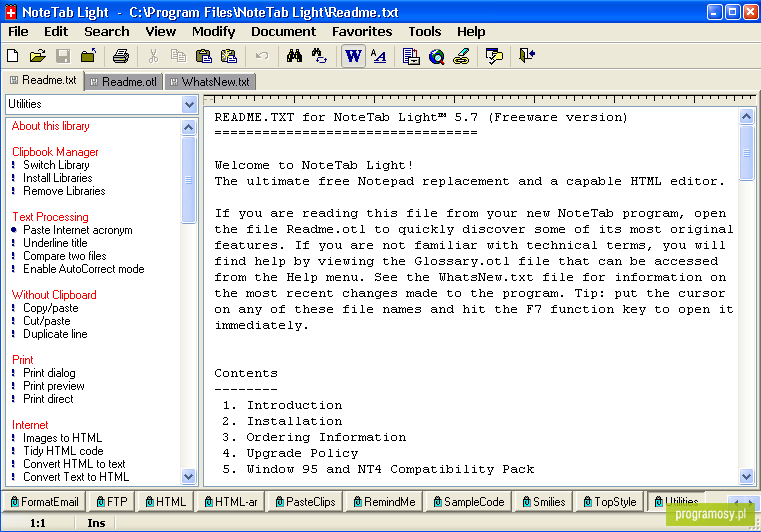Open the Favorites menu
The image size is (761, 532).
pyautogui.click(x=362, y=32)
